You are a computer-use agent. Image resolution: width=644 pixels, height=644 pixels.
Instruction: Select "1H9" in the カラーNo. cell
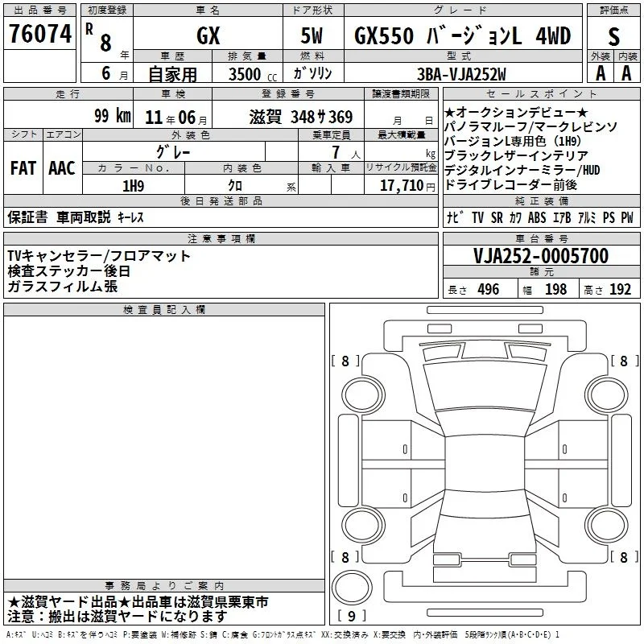pos(133,186)
